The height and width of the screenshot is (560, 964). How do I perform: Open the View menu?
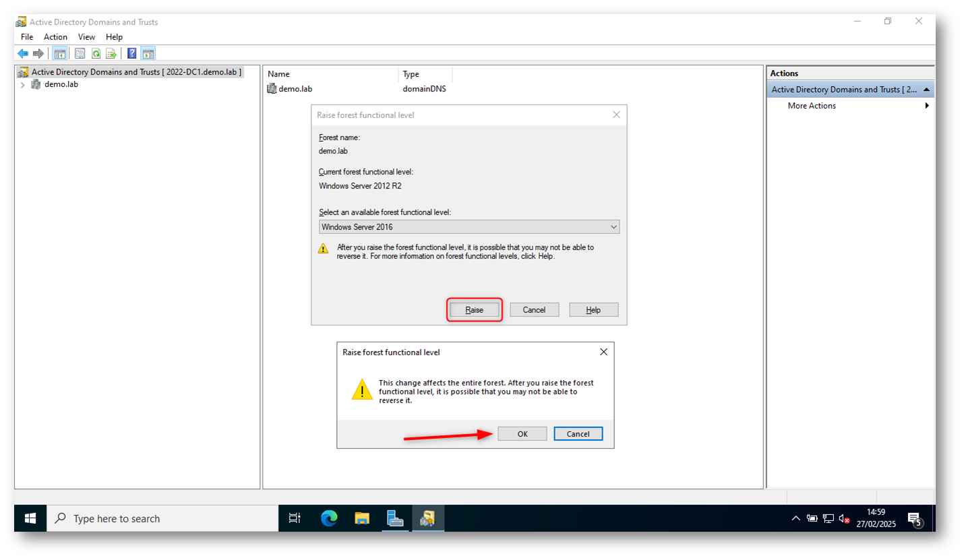(x=87, y=37)
